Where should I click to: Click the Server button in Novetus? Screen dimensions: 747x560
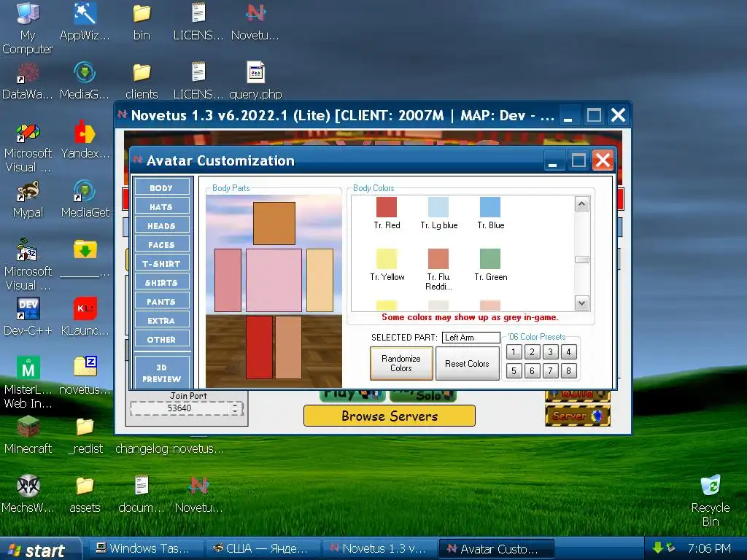578,416
